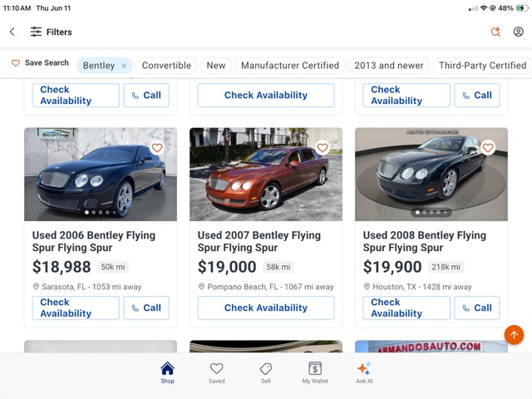The height and width of the screenshot is (399, 532).
Task: Tap the 50k mi mileage badge
Action: [x=113, y=267]
